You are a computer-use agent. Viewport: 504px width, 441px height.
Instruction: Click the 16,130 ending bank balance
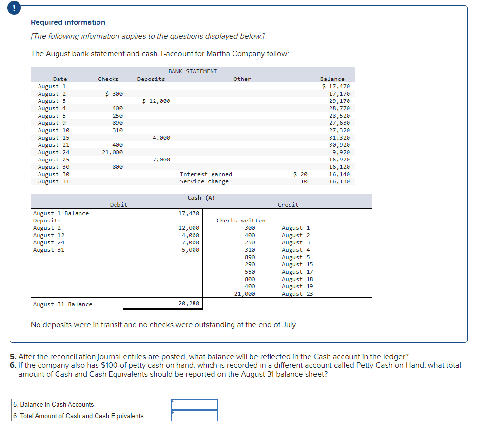pyautogui.click(x=339, y=181)
